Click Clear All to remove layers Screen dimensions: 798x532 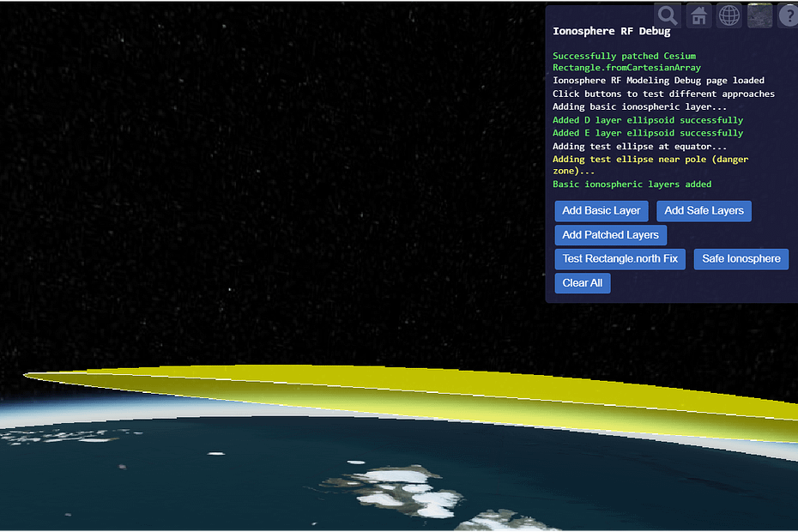[583, 283]
